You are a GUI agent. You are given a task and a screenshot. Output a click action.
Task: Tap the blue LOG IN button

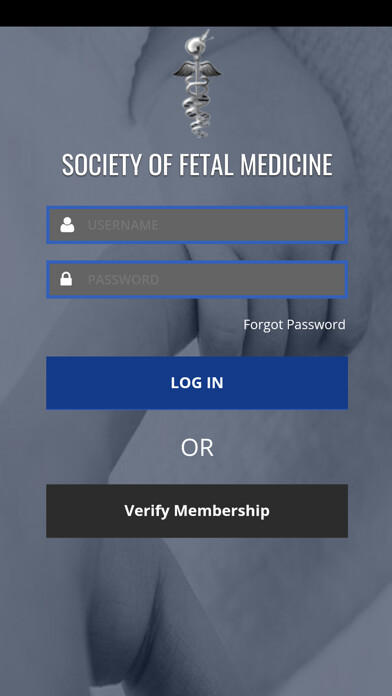pyautogui.click(x=197, y=383)
